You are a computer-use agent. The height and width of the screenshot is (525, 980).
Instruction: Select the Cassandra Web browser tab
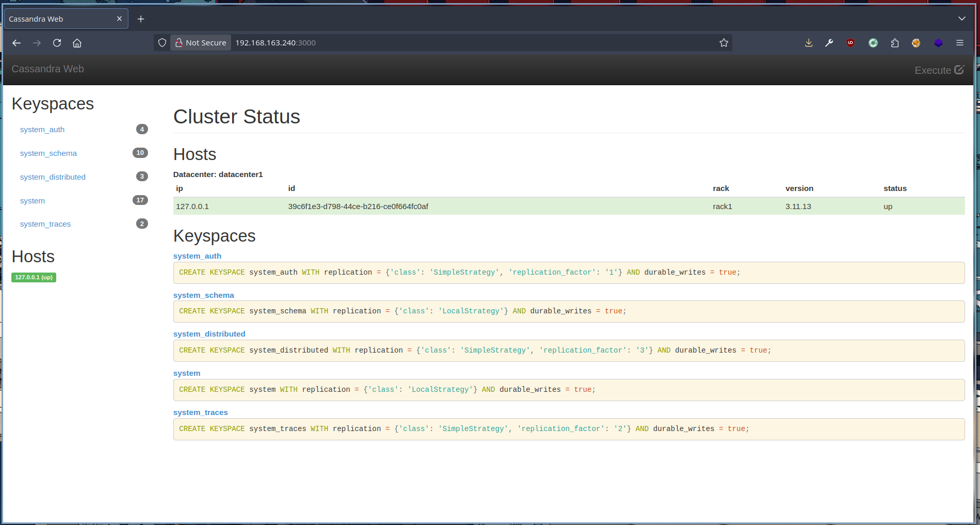pyautogui.click(x=66, y=19)
